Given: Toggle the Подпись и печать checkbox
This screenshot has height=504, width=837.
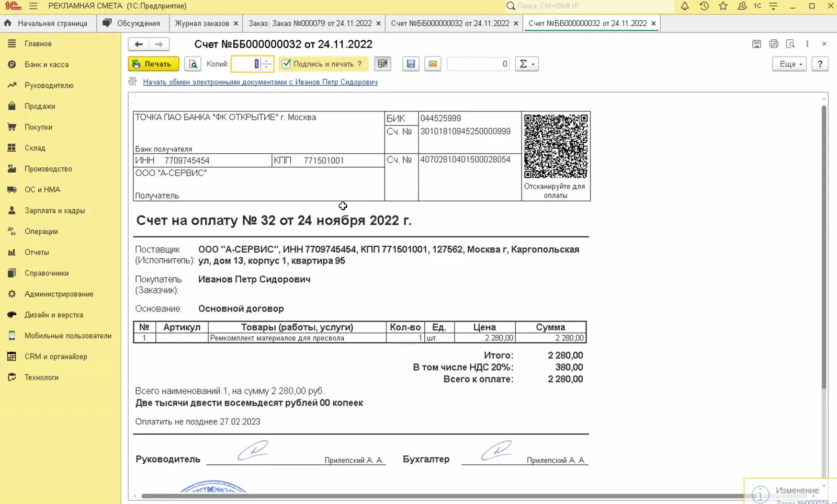Looking at the screenshot, I should (x=286, y=64).
